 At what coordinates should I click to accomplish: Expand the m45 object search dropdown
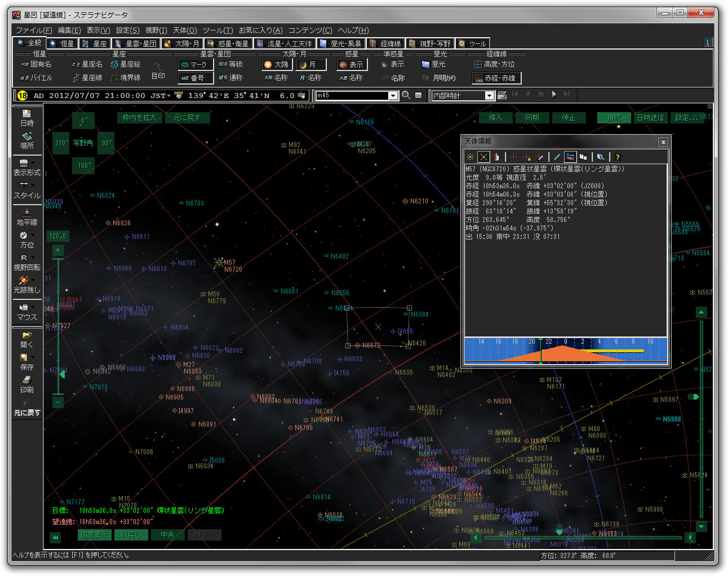click(393, 96)
